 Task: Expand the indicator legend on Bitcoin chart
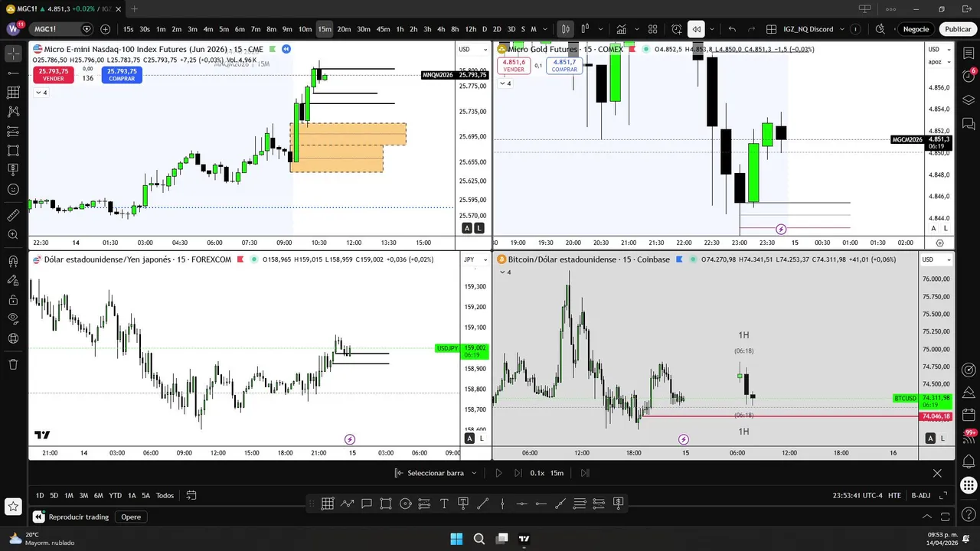504,272
